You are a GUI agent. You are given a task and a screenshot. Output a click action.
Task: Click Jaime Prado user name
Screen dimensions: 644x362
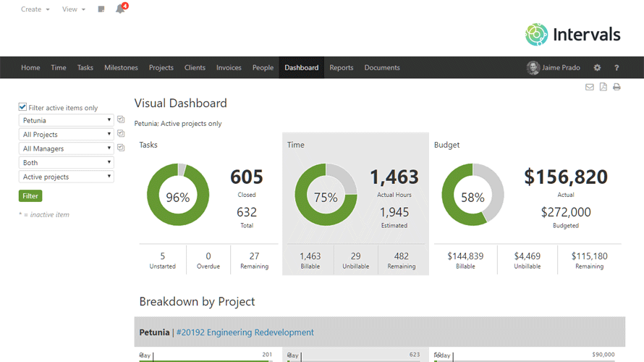(561, 68)
